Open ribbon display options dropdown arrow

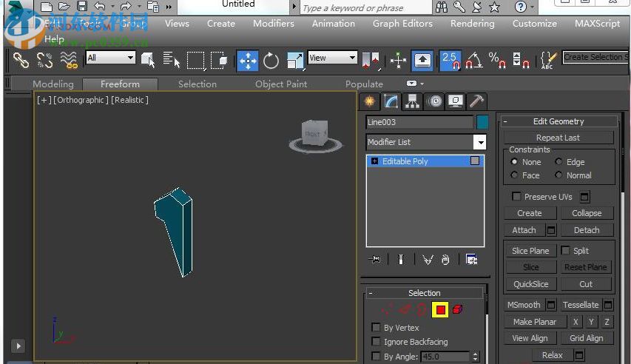[422, 84]
